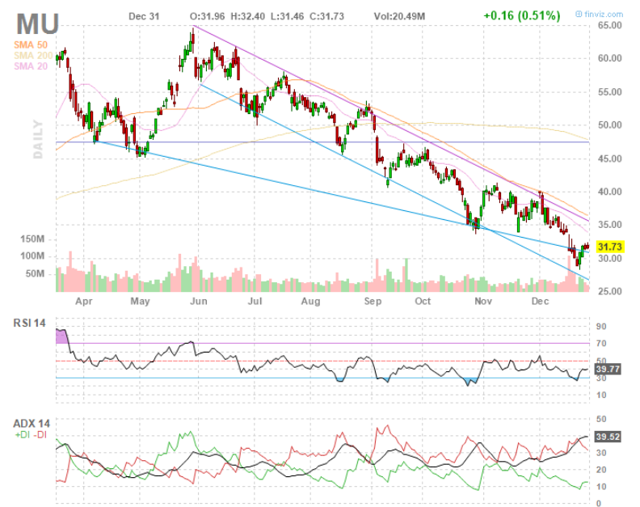Click the Oct month label

click(x=422, y=302)
